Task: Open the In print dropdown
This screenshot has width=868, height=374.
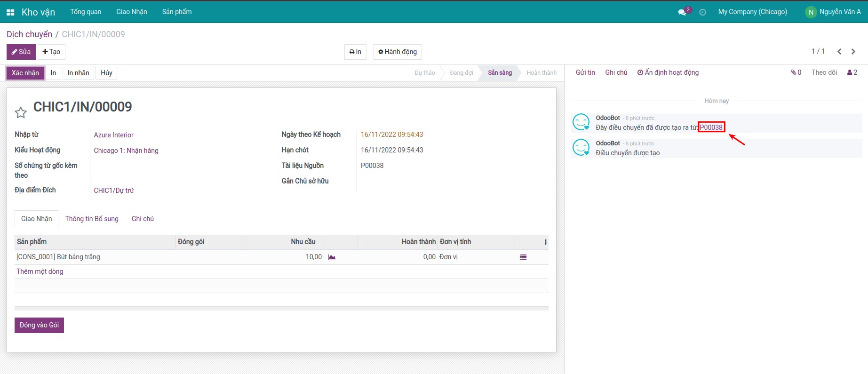Action: point(355,52)
